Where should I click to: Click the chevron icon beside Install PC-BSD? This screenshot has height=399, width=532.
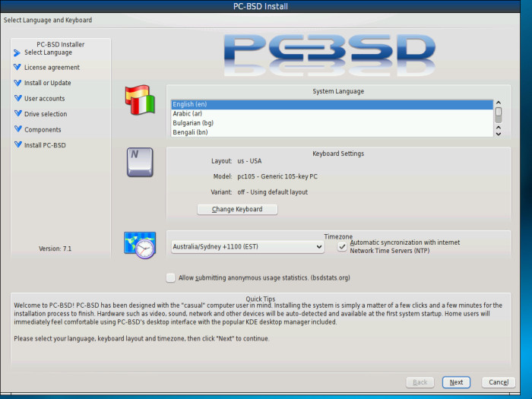(x=18, y=144)
